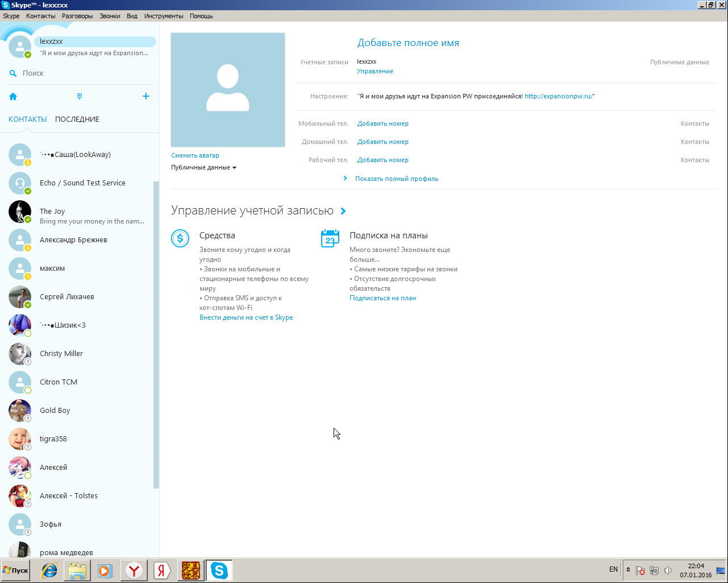Screen dimensions: 728x583
Task: Click the Echo / Sound Test Service avatar
Action: 20,183
